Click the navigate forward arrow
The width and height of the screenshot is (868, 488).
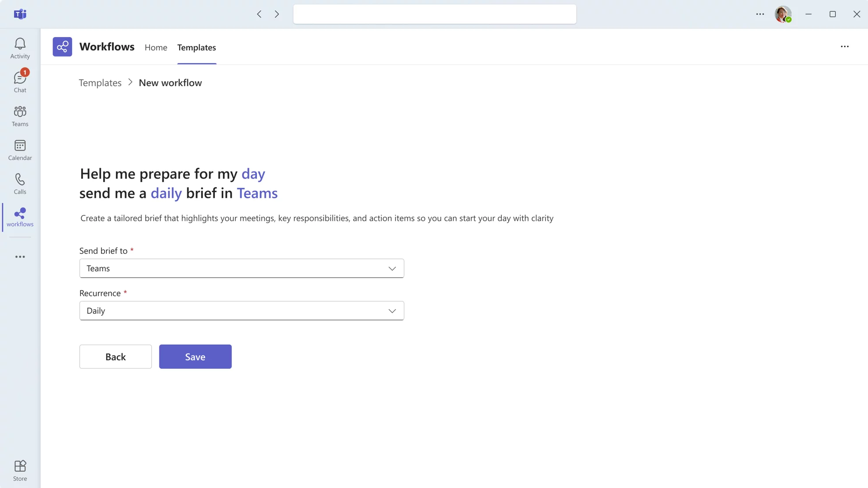277,14
